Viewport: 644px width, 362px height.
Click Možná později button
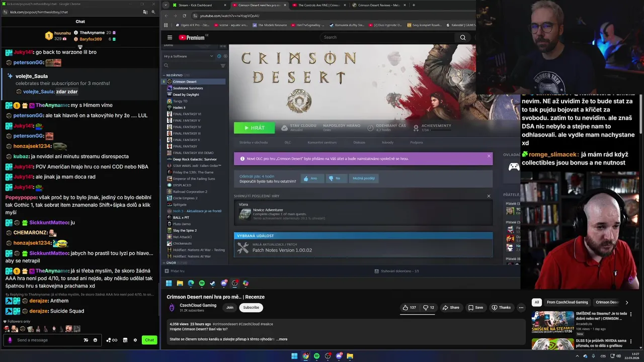(363, 178)
